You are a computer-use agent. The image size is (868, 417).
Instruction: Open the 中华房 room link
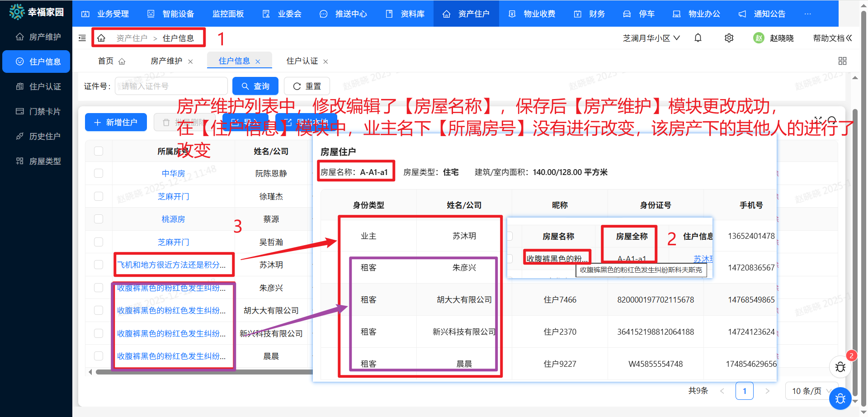173,173
